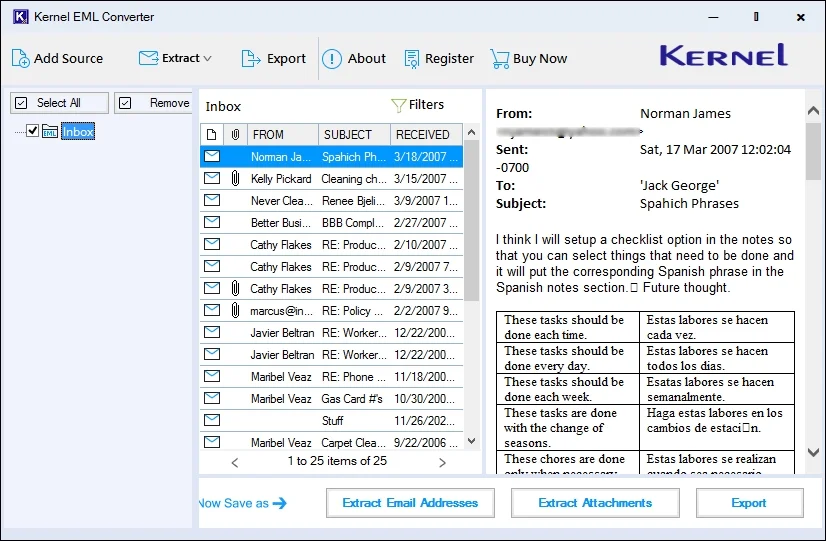Screen dimensions: 826x541
Task: Click envelope icon of the Stuff email
Action: 212,420
